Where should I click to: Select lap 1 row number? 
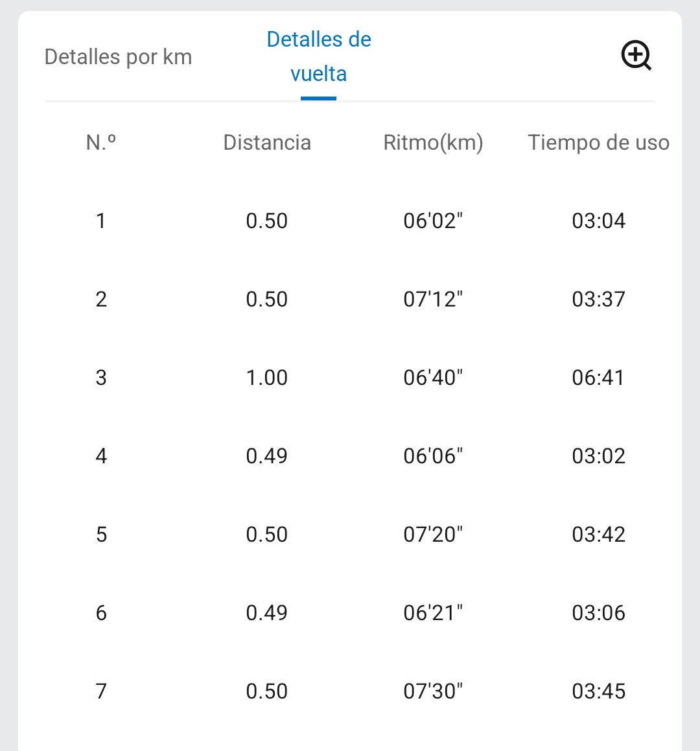(x=100, y=221)
